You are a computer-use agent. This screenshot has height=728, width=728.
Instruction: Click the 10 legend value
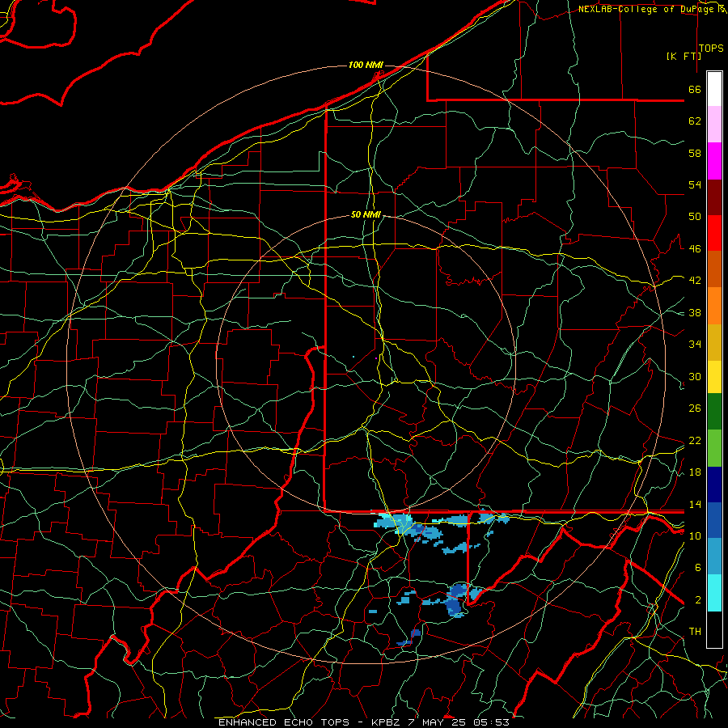tap(695, 535)
